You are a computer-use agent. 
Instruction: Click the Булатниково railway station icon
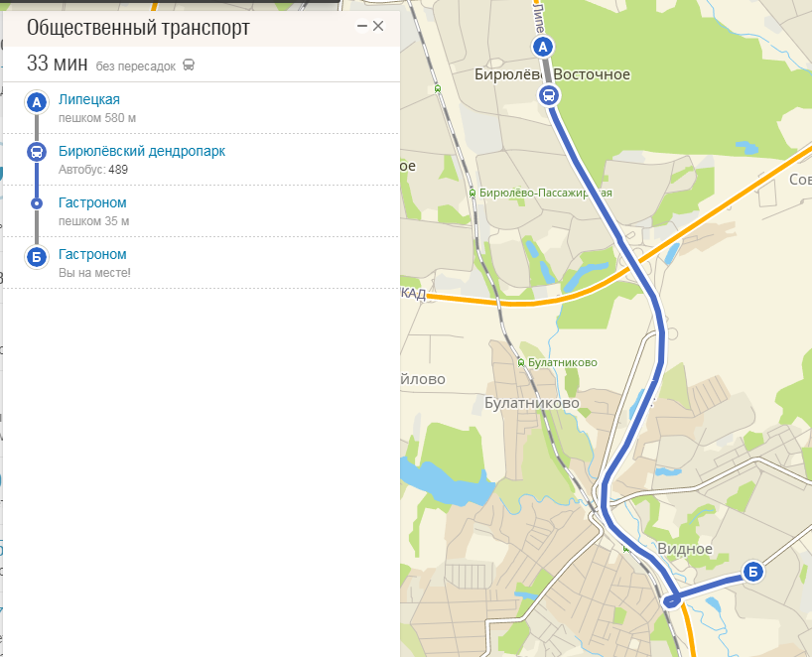tap(521, 363)
